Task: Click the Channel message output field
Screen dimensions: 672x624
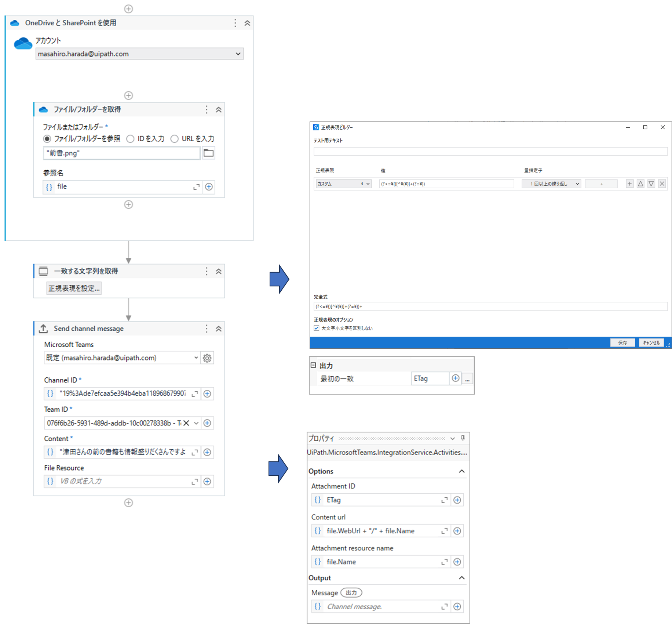Action: 380,606
